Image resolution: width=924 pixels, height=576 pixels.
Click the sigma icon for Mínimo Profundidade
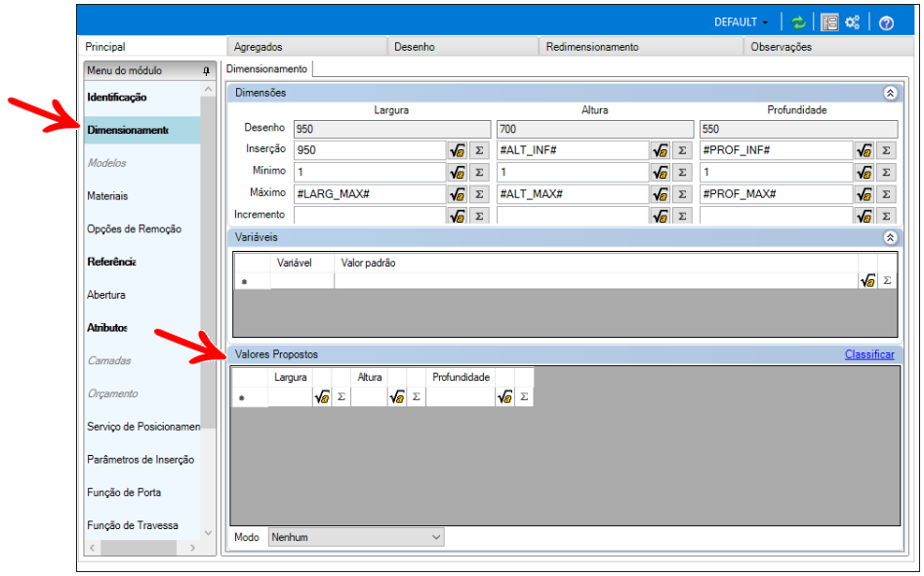click(x=885, y=172)
